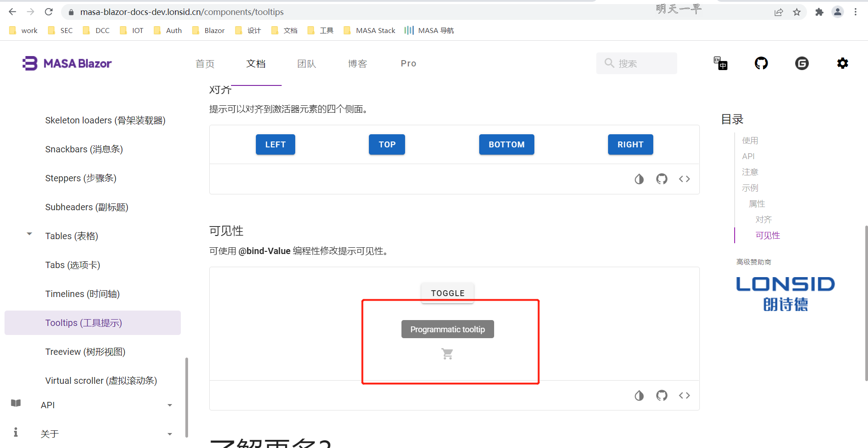
Task: Click the MASA Blazor logo
Action: (67, 63)
